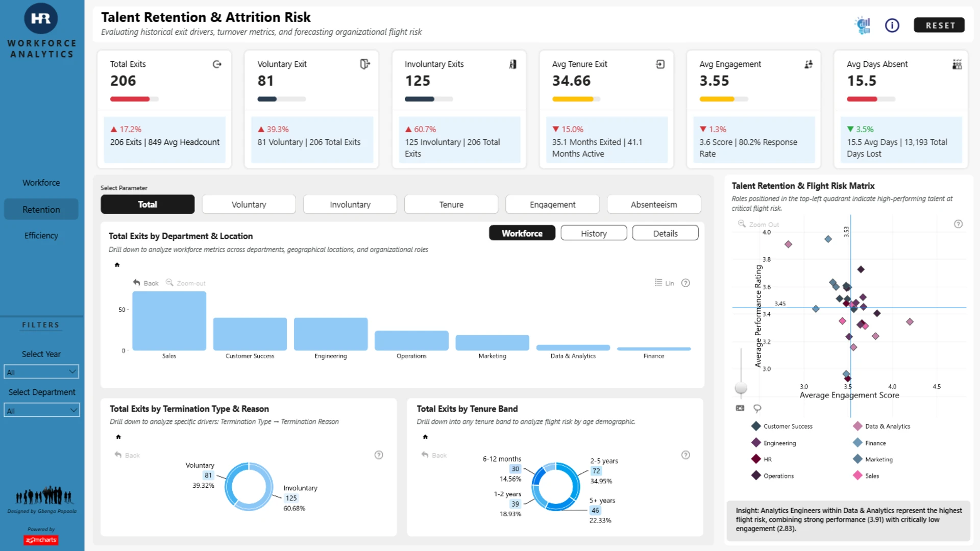This screenshot has width=980, height=551.
Task: Go to the Efficiency page in sidebar
Action: click(x=41, y=235)
